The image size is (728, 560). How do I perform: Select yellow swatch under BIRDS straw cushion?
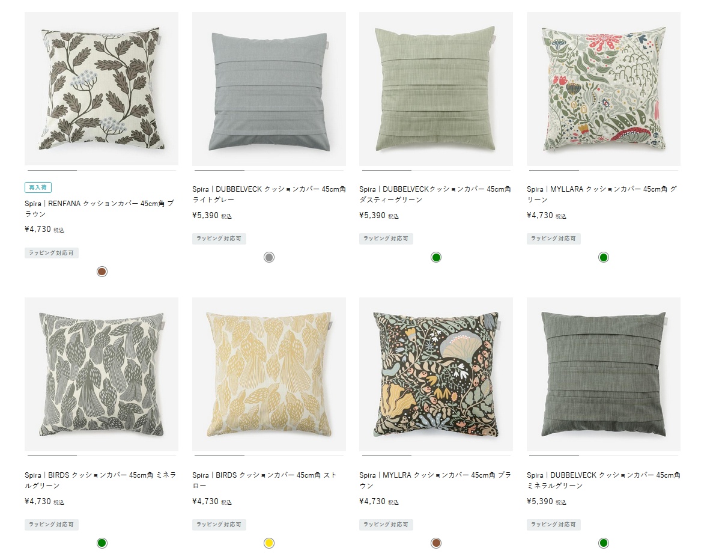click(x=269, y=543)
